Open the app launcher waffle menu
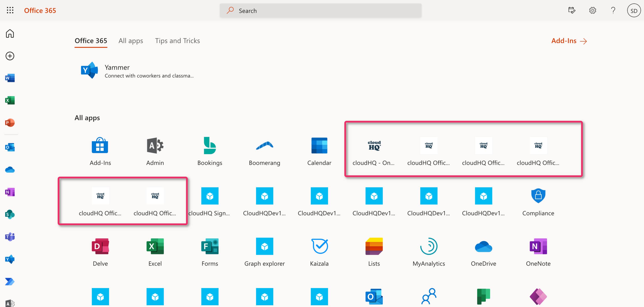Viewport: 644px width, 307px height. (x=10, y=10)
